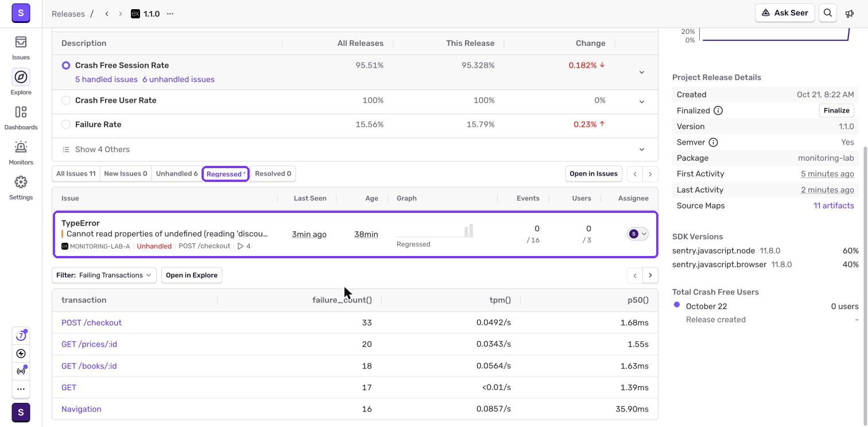Image resolution: width=868 pixels, height=427 pixels.
Task: Open the sidebar more options ellipsis
Action: (21, 389)
